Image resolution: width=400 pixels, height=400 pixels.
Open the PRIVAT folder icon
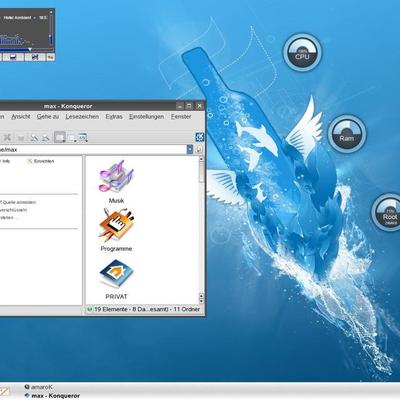point(116,274)
